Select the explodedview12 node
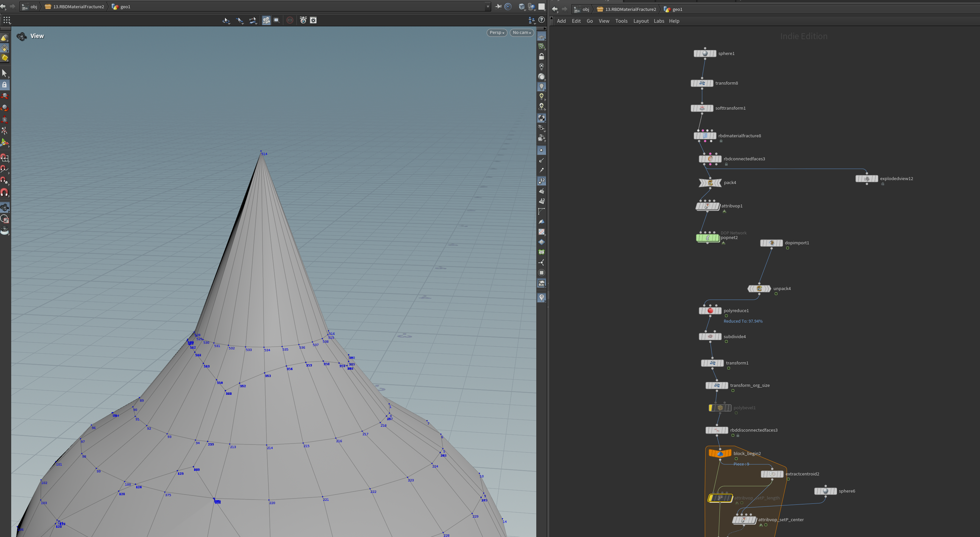980x537 pixels. [x=867, y=179]
